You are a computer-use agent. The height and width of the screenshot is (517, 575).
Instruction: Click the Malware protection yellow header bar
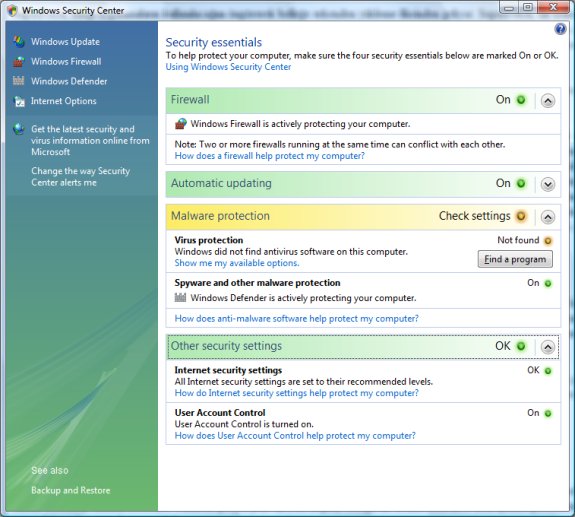[x=363, y=217]
